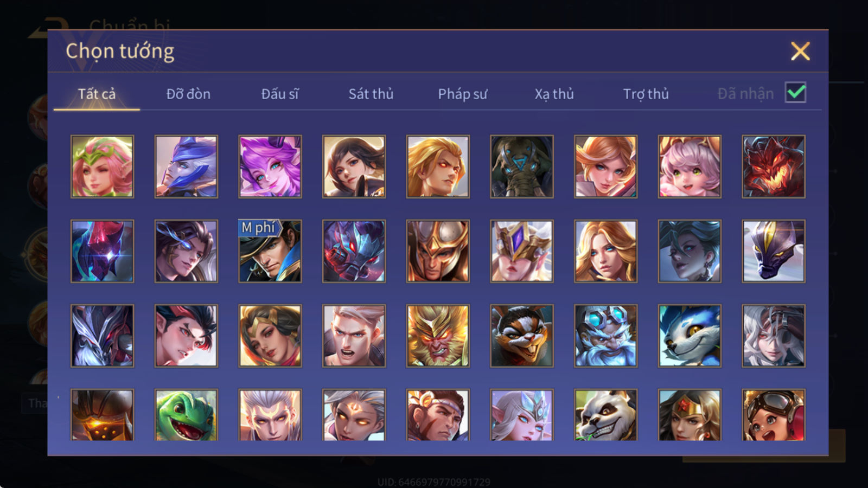This screenshot has width=868, height=488.
Task: Choose the red dragon demon hero
Action: pyautogui.click(x=773, y=166)
